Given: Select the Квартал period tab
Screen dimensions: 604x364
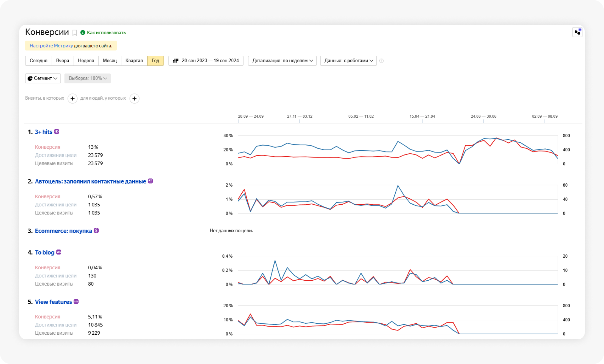Looking at the screenshot, I should click(x=134, y=61).
